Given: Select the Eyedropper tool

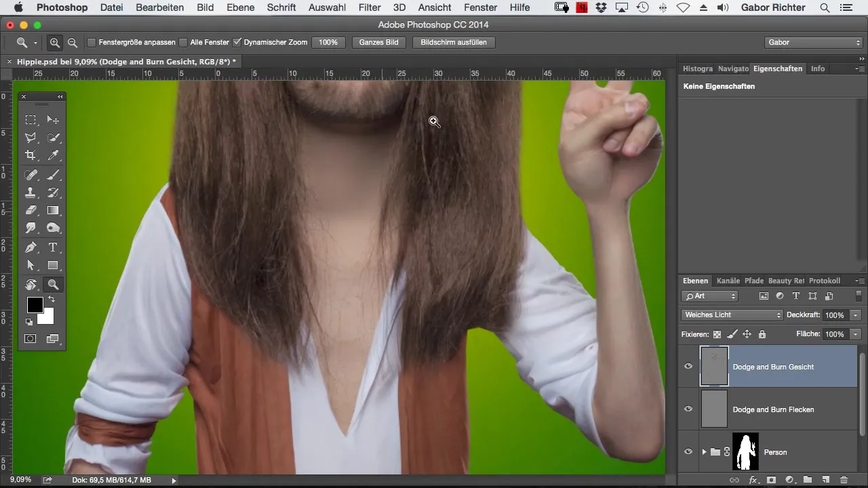Looking at the screenshot, I should (53, 155).
